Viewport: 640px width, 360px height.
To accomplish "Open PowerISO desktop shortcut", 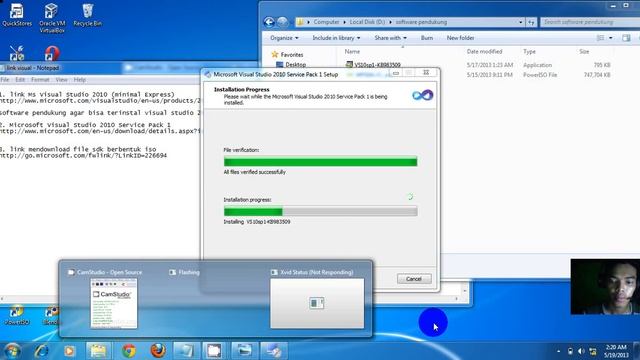I will 17,315.
